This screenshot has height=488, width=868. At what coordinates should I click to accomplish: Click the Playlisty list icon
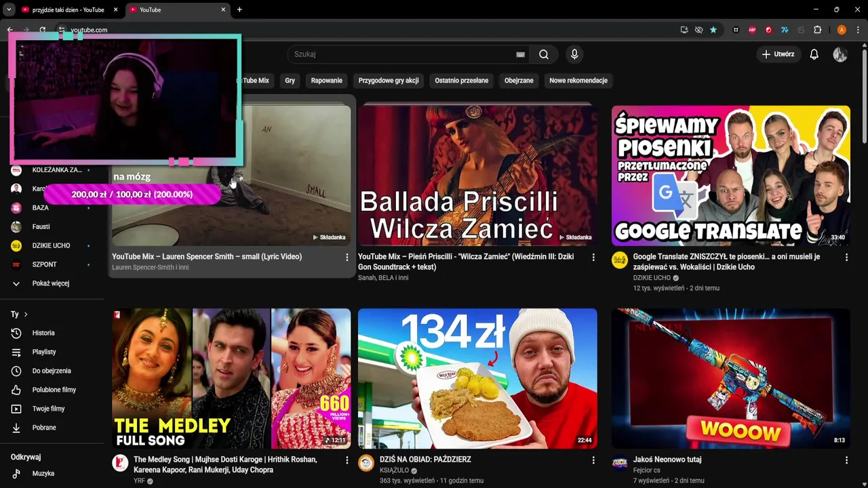pos(16,352)
